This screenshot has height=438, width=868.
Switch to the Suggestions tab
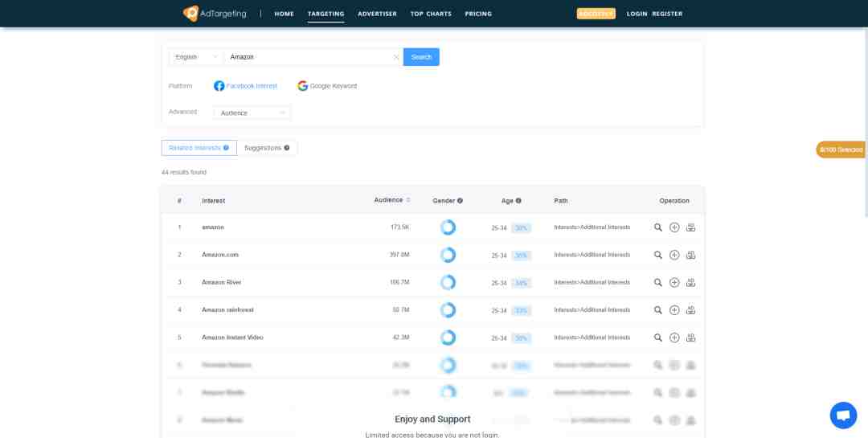(267, 148)
